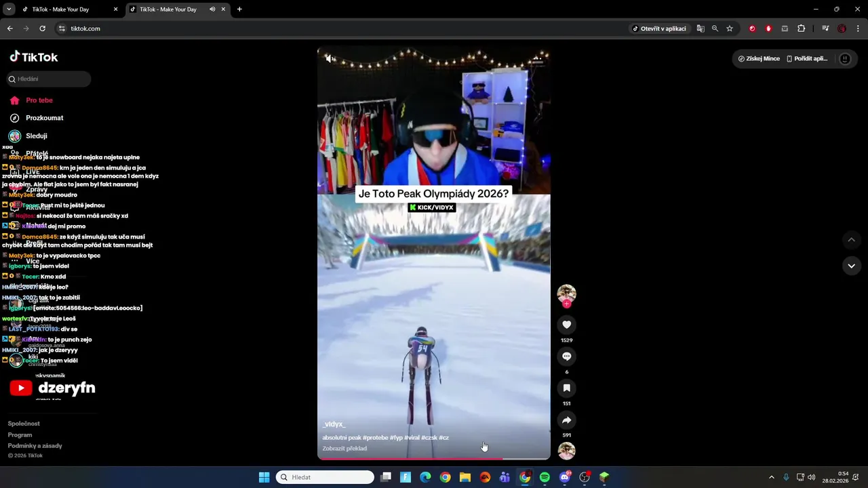The width and height of the screenshot is (868, 488).
Task: Open the Program footer link
Action: coord(20,435)
